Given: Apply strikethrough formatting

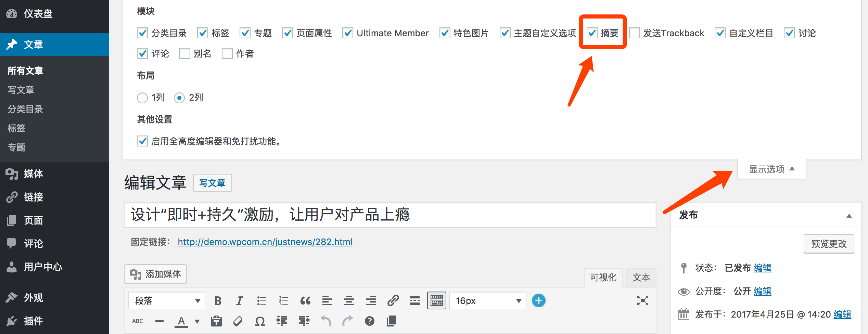Looking at the screenshot, I should click(138, 321).
